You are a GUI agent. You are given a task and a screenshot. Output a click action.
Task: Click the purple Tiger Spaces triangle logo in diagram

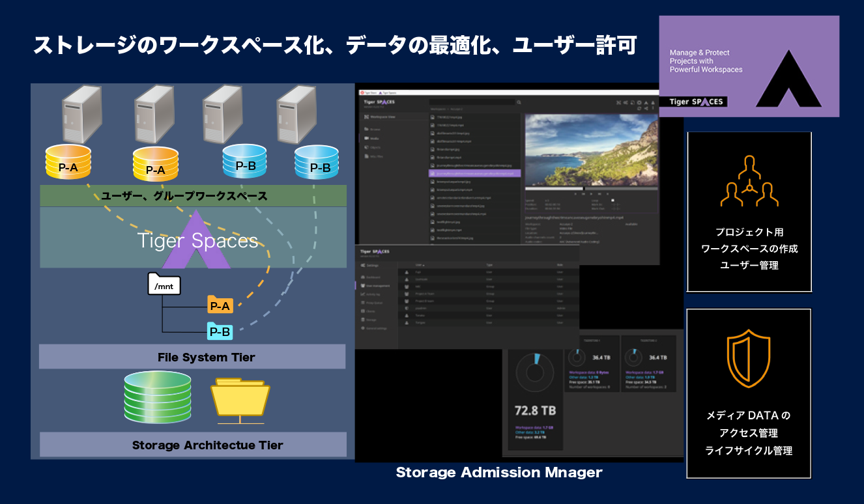196,240
